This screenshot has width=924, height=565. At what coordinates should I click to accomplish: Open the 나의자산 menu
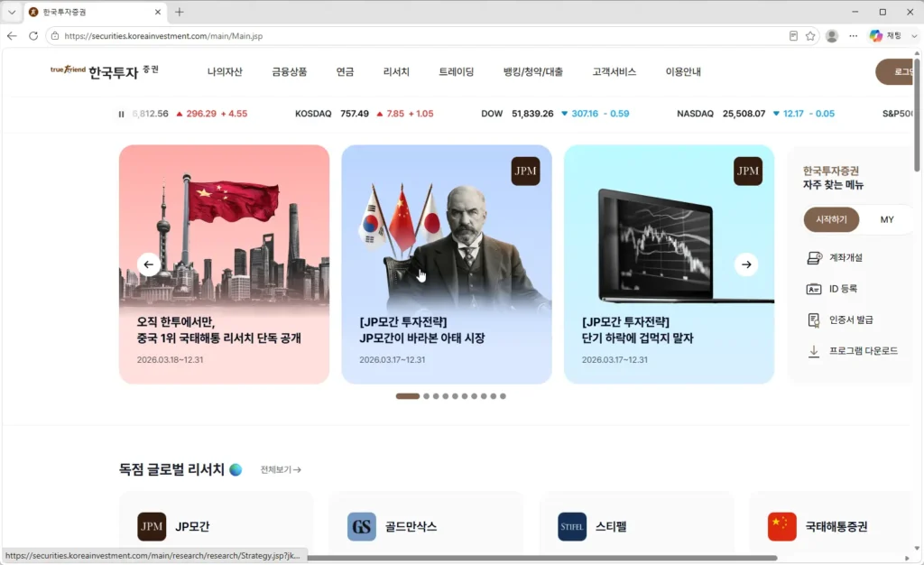pos(225,72)
